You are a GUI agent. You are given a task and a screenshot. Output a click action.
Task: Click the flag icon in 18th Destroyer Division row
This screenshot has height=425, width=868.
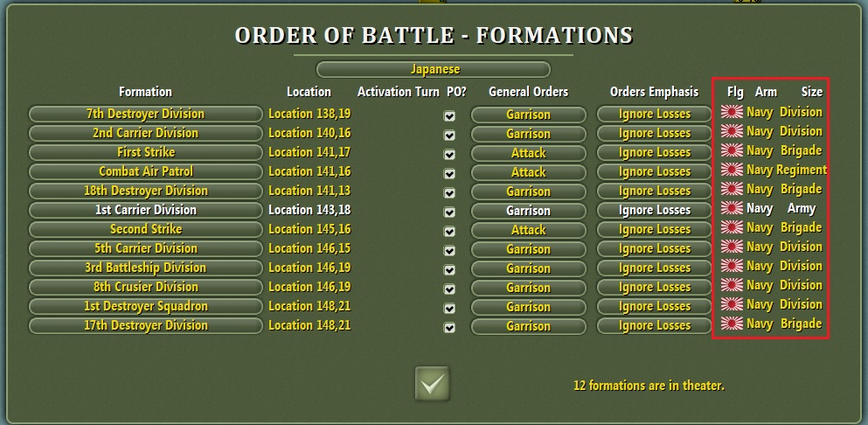(x=732, y=189)
